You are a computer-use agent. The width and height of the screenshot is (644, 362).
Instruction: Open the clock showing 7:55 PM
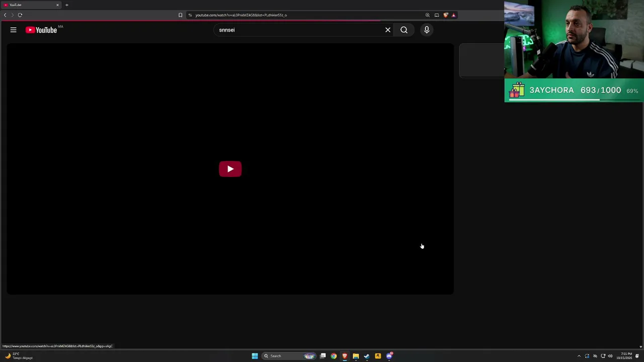[x=624, y=356]
